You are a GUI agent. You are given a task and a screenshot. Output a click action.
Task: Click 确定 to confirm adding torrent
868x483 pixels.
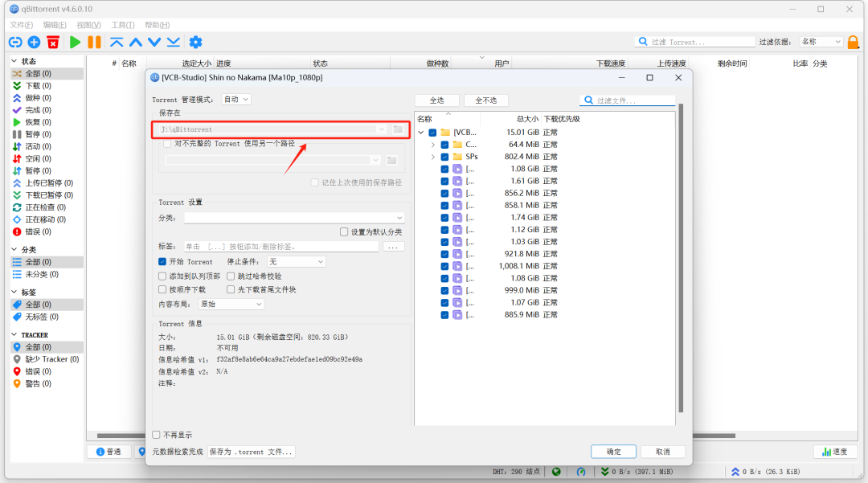click(x=613, y=452)
